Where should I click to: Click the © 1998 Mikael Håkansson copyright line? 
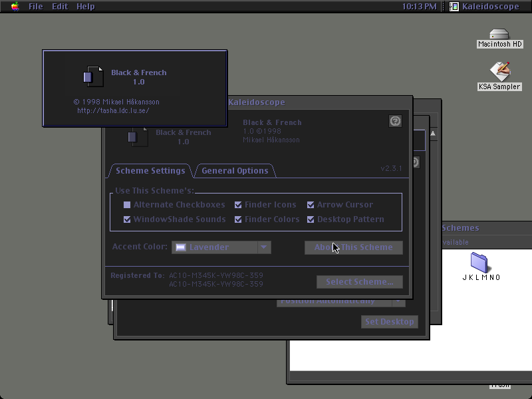(116, 102)
